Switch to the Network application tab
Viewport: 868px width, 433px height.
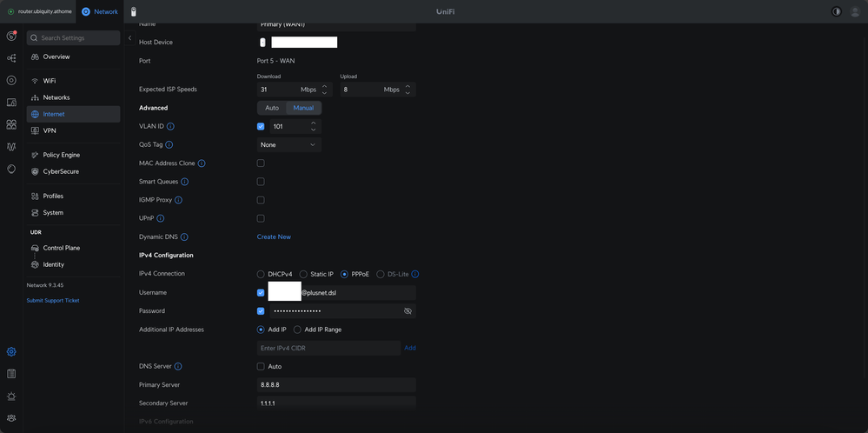100,11
